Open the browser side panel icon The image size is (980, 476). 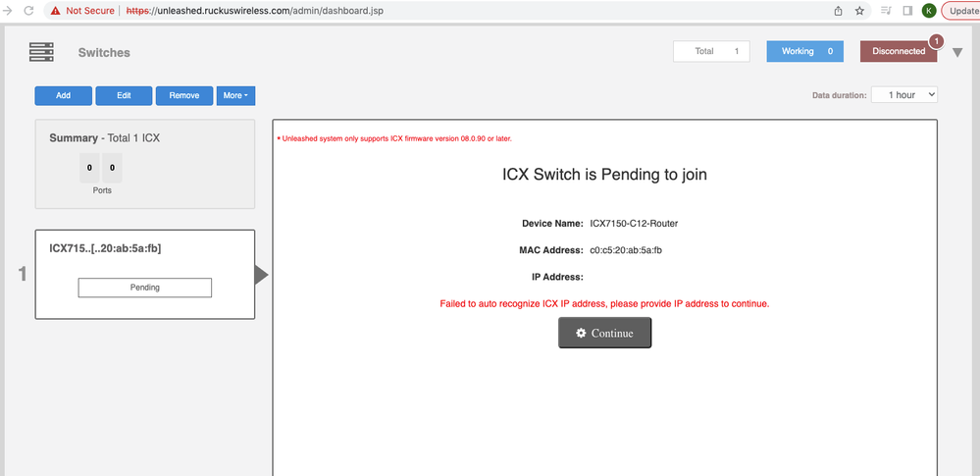tap(907, 11)
